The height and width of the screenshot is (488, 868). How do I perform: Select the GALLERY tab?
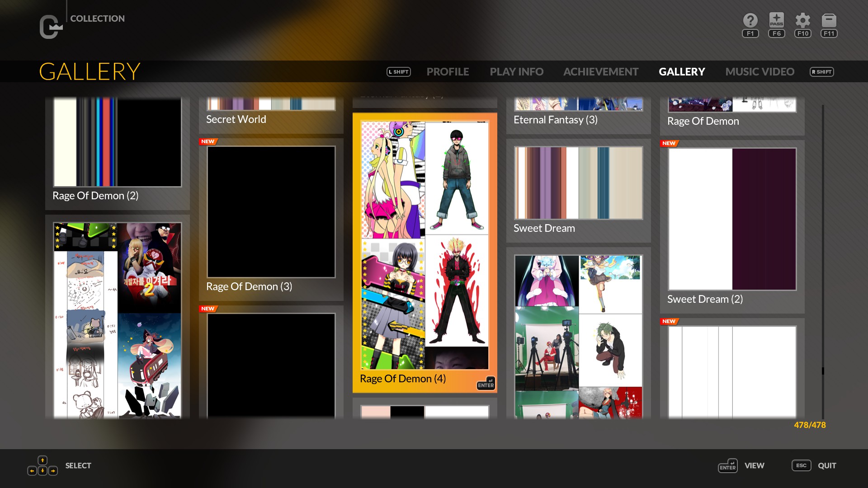click(682, 72)
